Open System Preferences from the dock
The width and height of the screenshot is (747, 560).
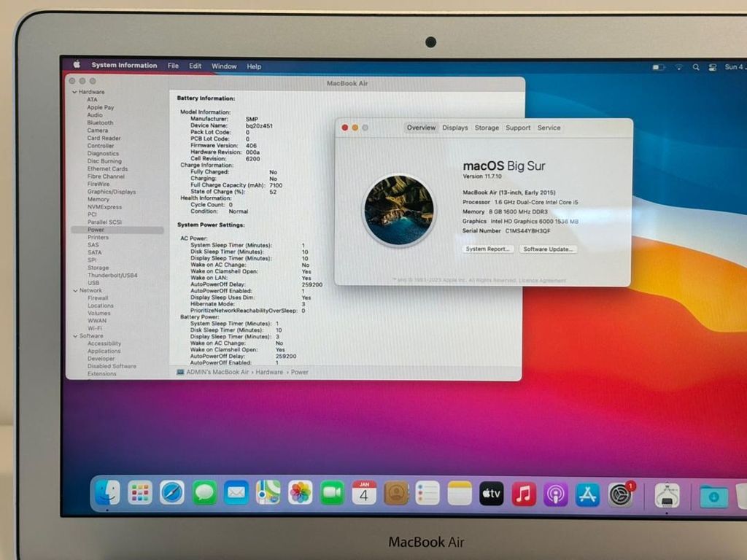tap(621, 494)
